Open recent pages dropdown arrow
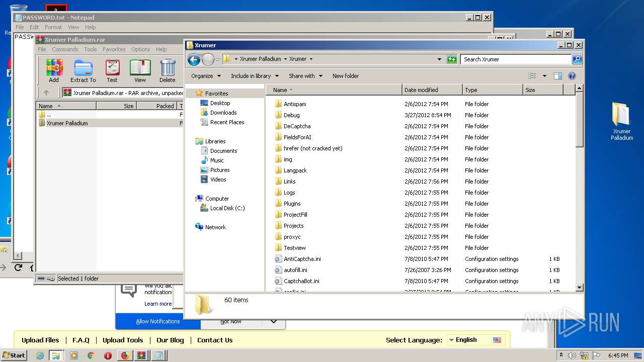 click(x=217, y=60)
